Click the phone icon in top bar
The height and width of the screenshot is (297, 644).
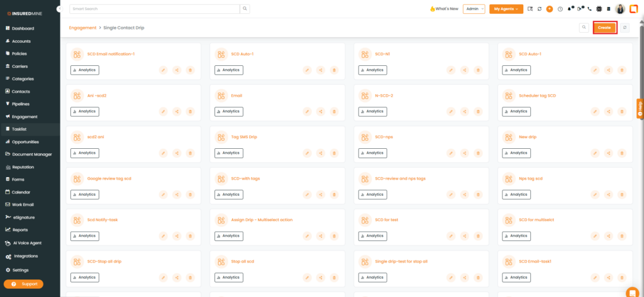click(x=590, y=9)
